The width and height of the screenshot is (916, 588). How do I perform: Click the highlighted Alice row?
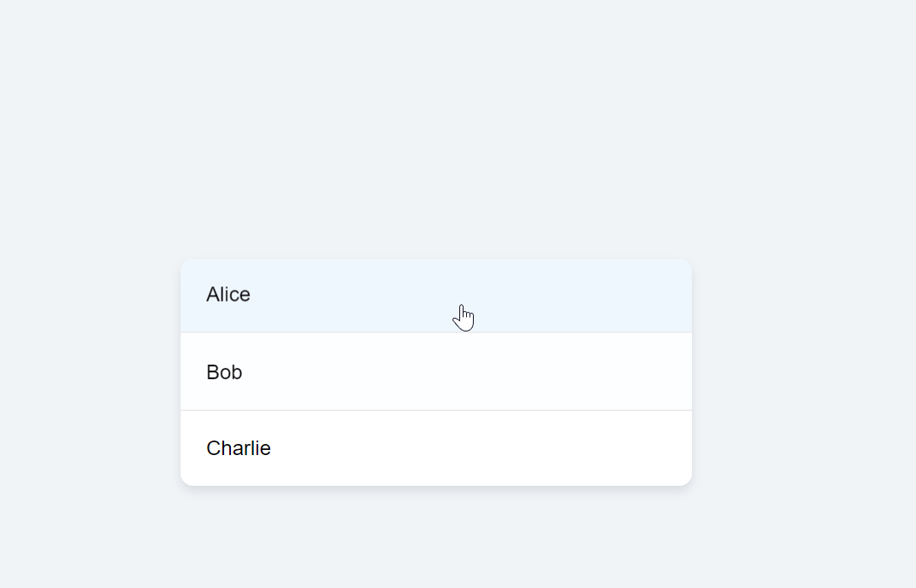coord(435,296)
